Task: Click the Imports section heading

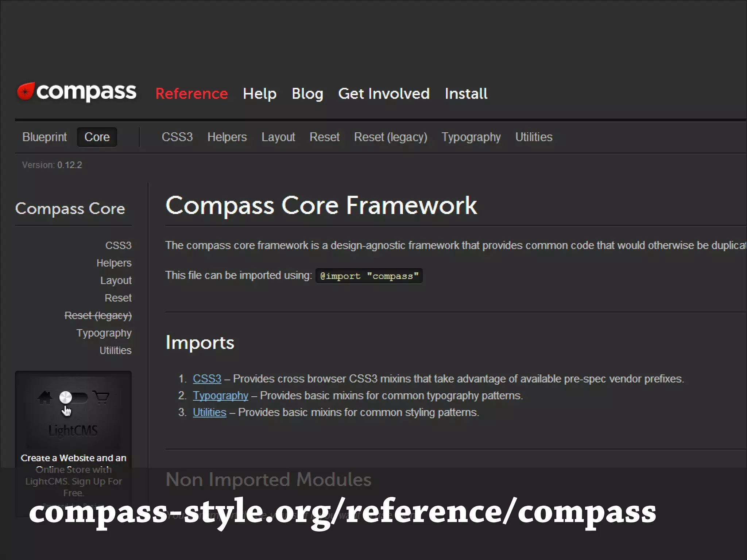Action: click(x=200, y=343)
